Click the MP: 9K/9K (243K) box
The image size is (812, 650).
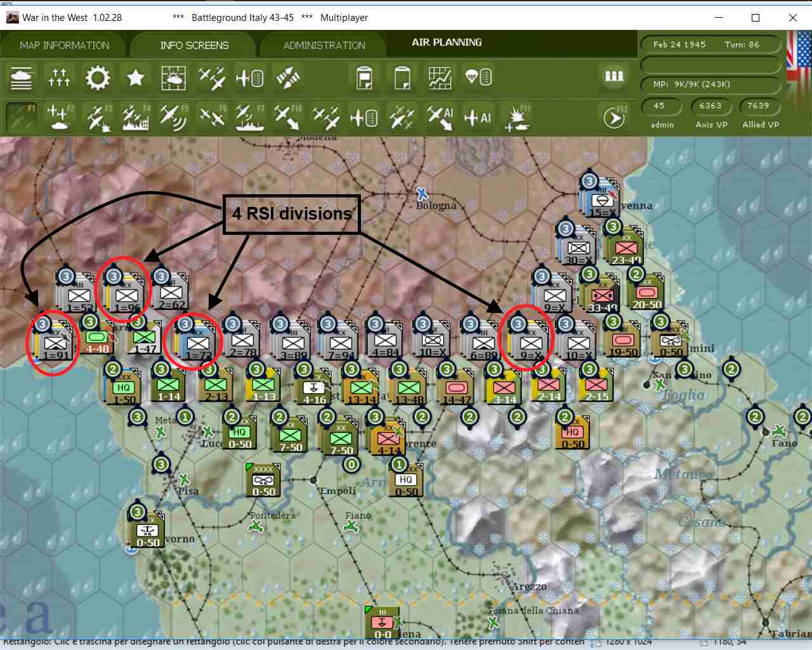[x=710, y=84]
